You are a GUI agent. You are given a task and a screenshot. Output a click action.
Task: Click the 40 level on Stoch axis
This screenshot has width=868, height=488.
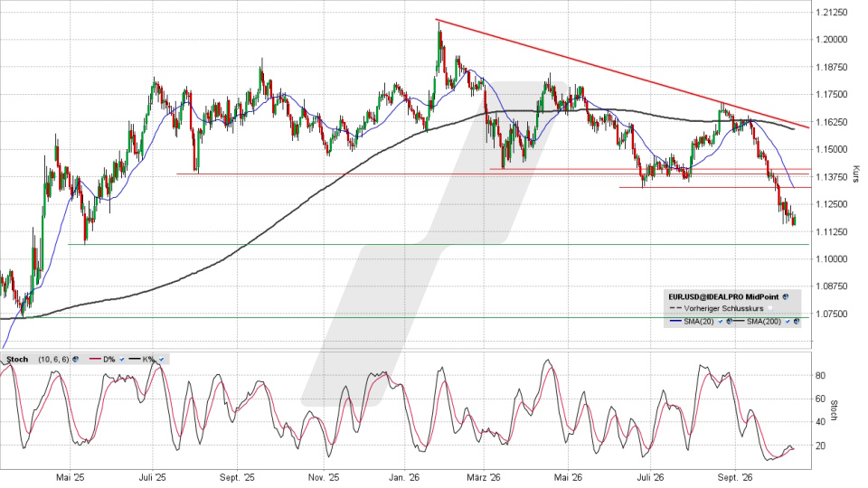click(x=820, y=422)
